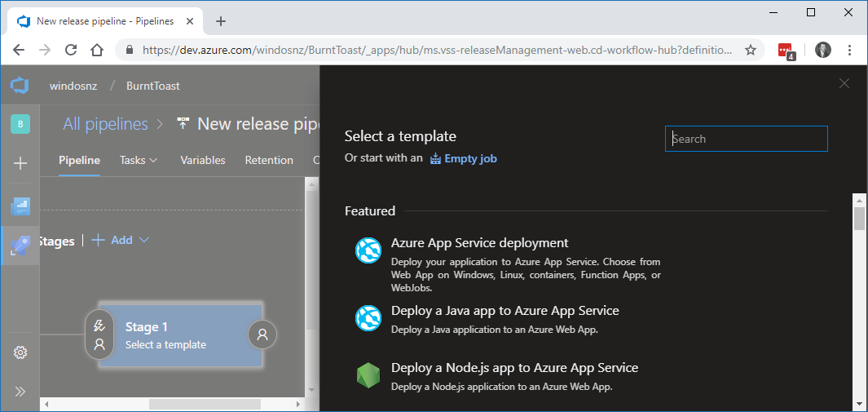This screenshot has height=412, width=868.
Task: Open Project settings gear icon
Action: [20, 352]
